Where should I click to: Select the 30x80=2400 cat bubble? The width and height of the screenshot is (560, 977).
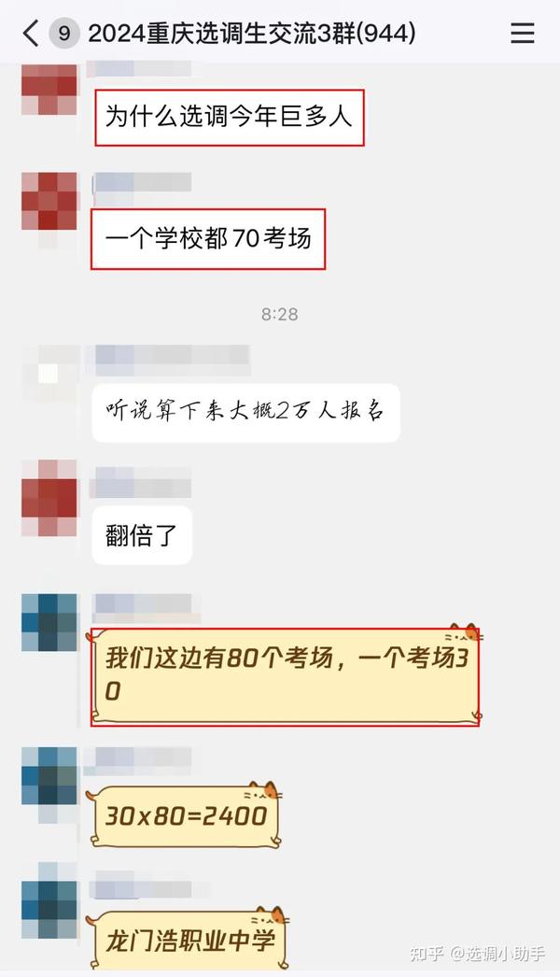(x=185, y=815)
